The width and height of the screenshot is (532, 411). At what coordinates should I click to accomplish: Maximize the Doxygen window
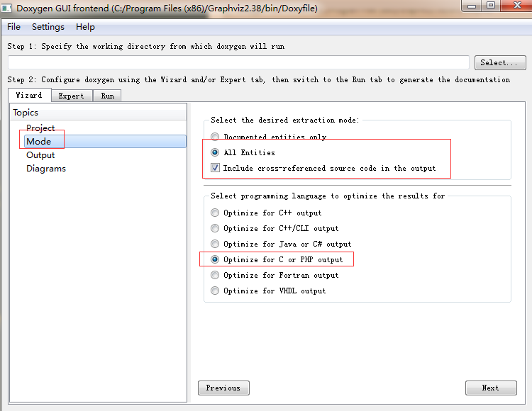pos(491,6)
